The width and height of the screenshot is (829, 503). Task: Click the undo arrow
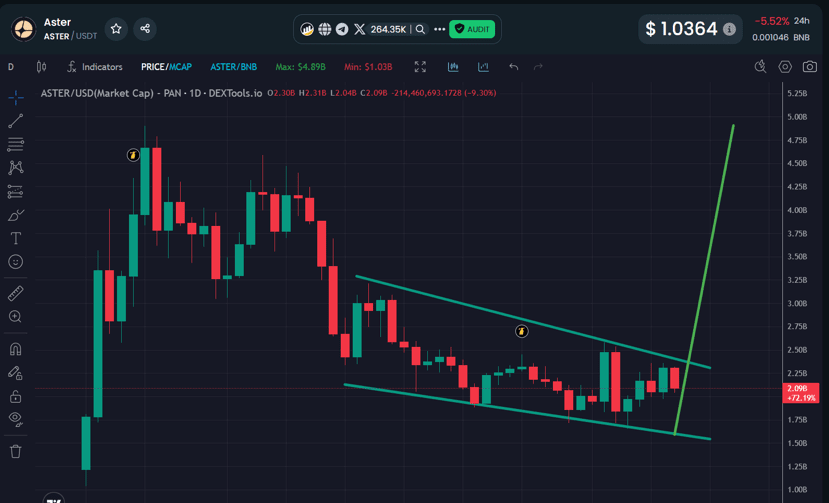pos(513,67)
